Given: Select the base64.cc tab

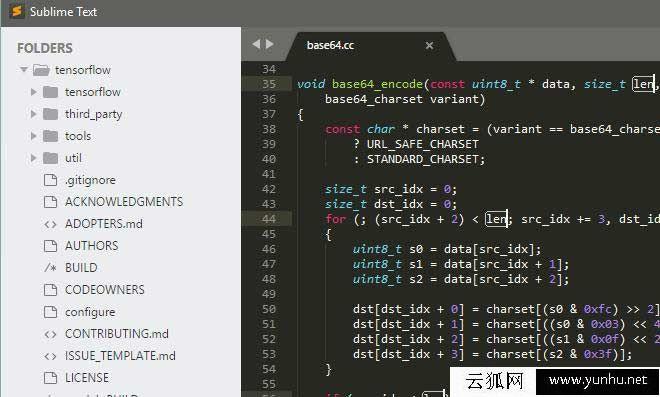Looking at the screenshot, I should tap(330, 45).
